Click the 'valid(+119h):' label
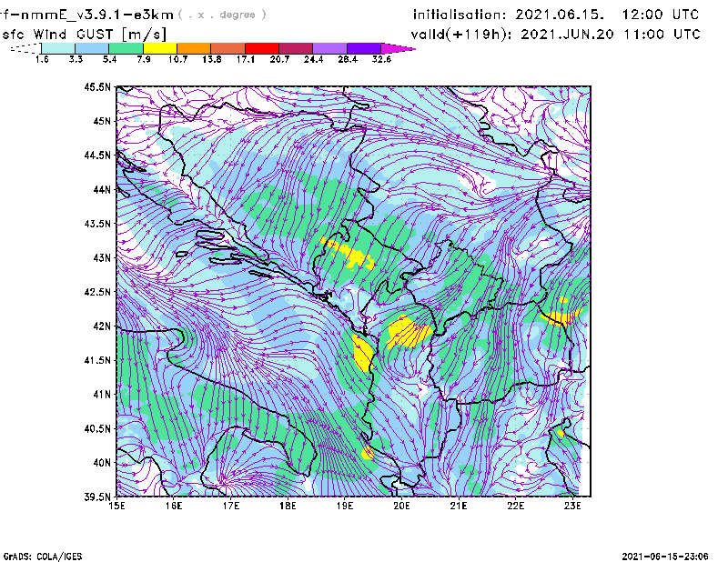The height and width of the screenshot is (562, 728). (463, 35)
